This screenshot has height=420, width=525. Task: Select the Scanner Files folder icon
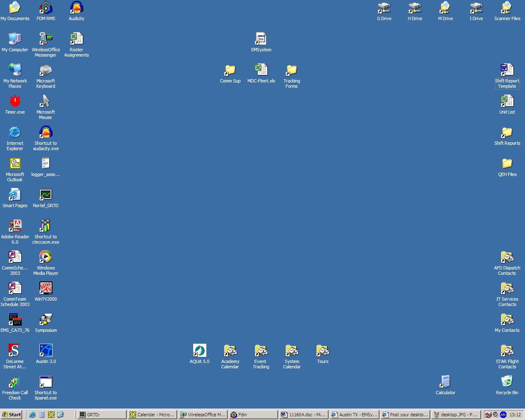[507, 11]
